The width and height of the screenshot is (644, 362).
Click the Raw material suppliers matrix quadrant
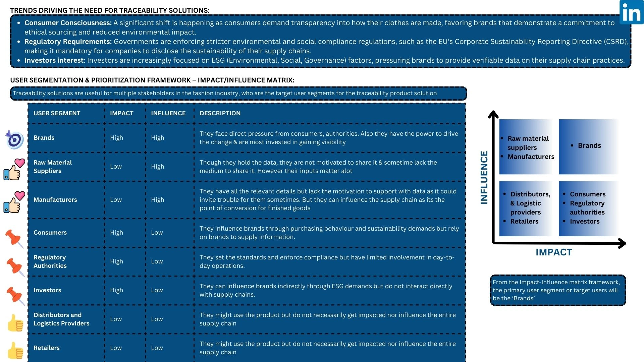[x=526, y=147]
